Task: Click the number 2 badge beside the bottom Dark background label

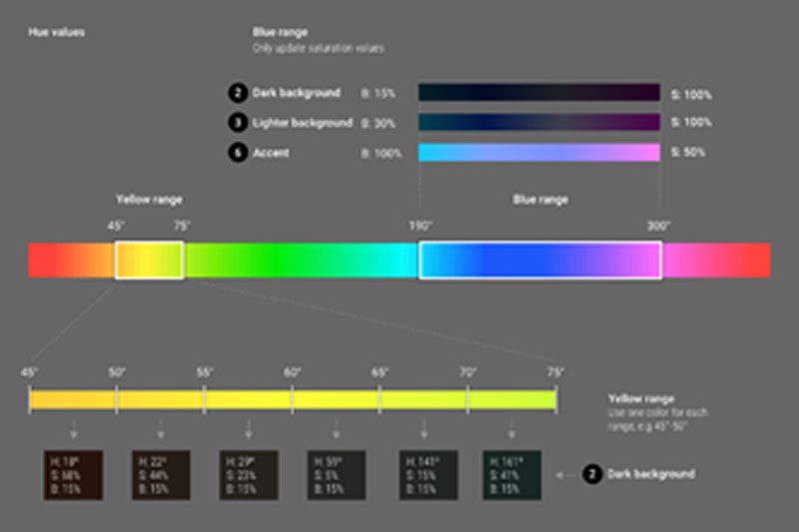Action: coord(592,474)
